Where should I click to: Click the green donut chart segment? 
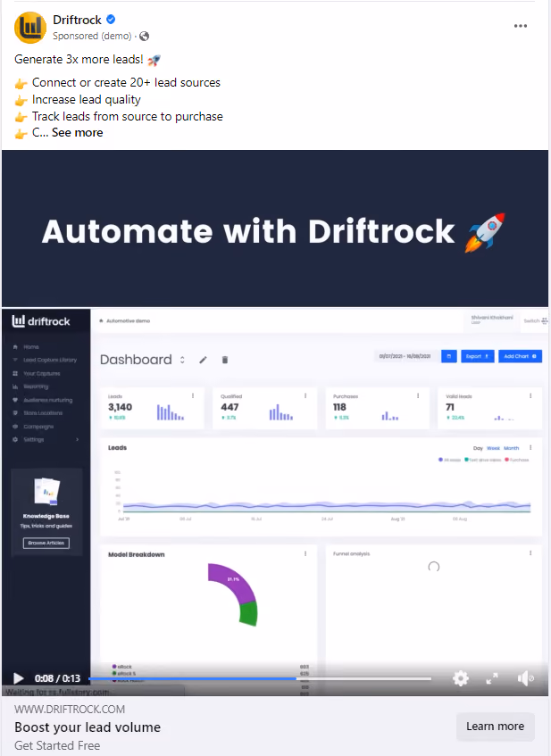pyautogui.click(x=249, y=614)
